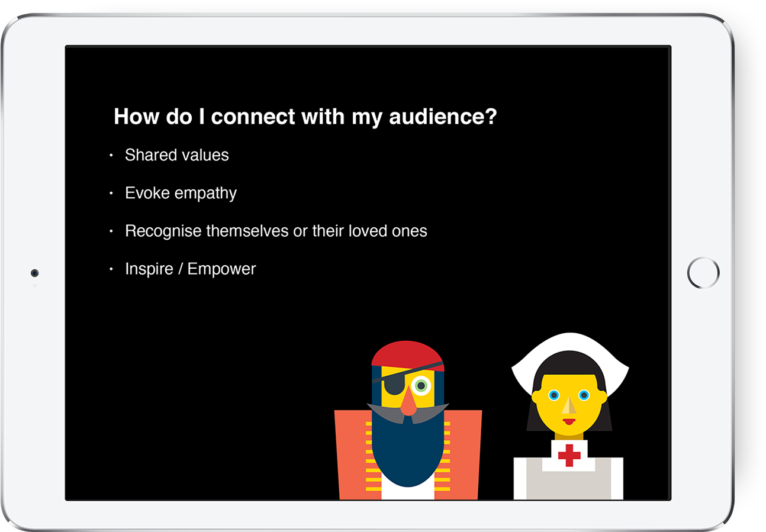
Task: Select the "Evoke empathy" bullet text
Action: click(181, 193)
